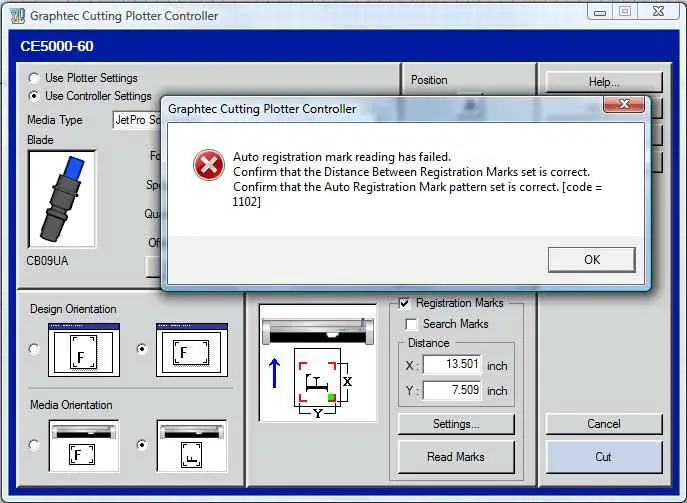Click the Cancel button
The image size is (687, 503).
pos(604,424)
